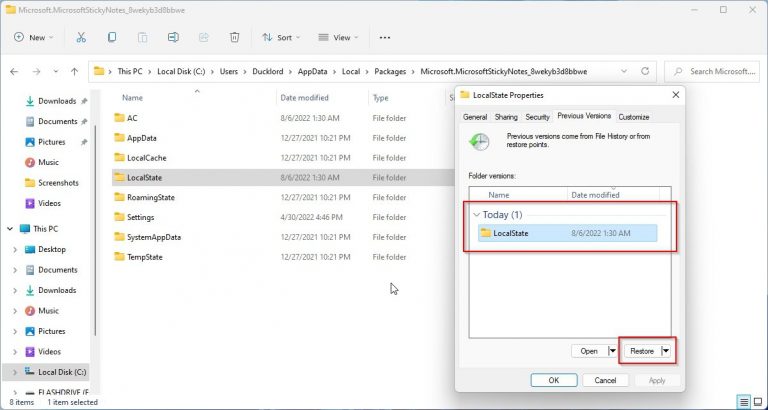Viewport: 768px width, 410px height.
Task: Collapse the This PC tree node
Action: pyautogui.click(x=10, y=229)
